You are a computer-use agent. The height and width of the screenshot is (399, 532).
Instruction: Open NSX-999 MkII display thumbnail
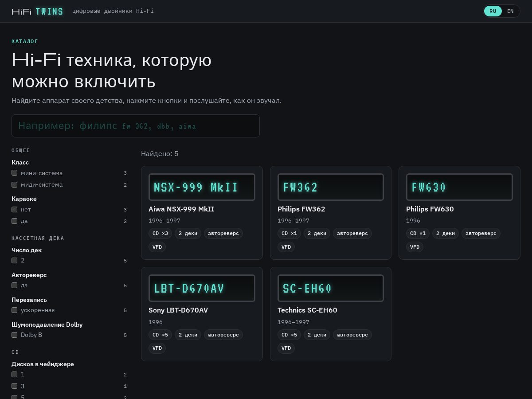click(202, 187)
